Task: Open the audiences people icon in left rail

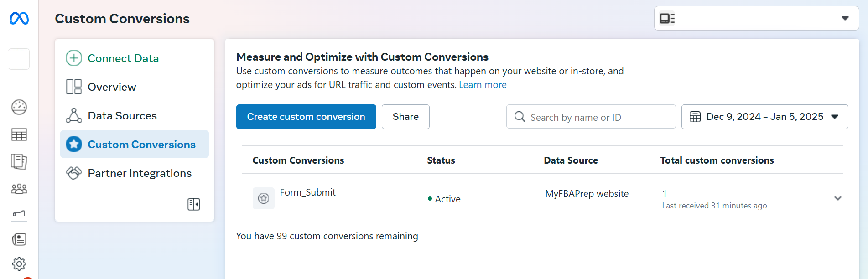Action: 19,189
